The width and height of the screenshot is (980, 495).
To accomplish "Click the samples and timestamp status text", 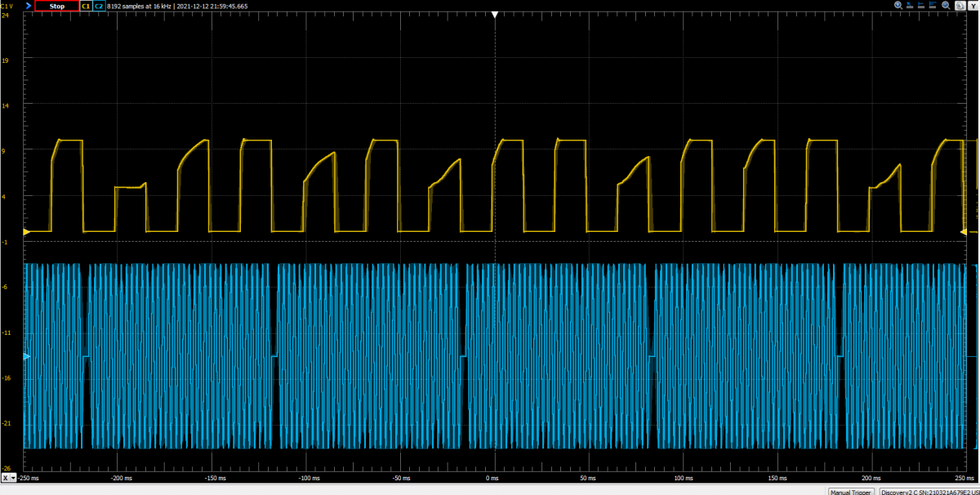I will [x=177, y=6].
